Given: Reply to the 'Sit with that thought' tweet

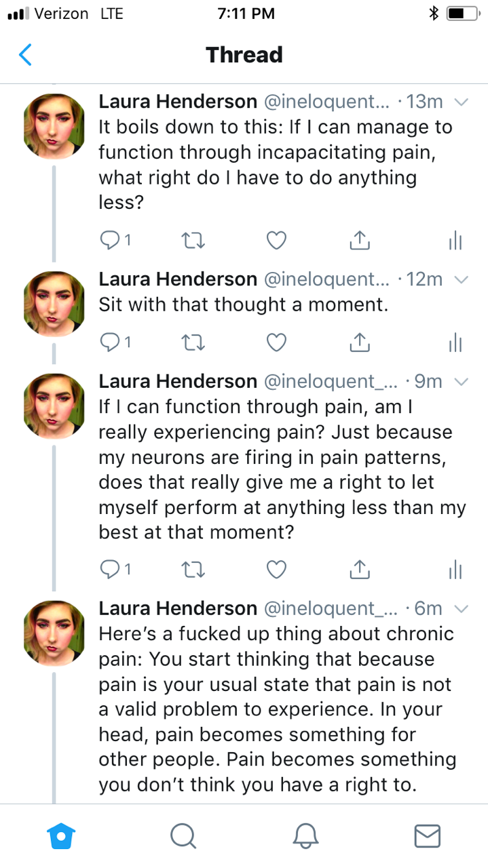Looking at the screenshot, I should [x=110, y=343].
